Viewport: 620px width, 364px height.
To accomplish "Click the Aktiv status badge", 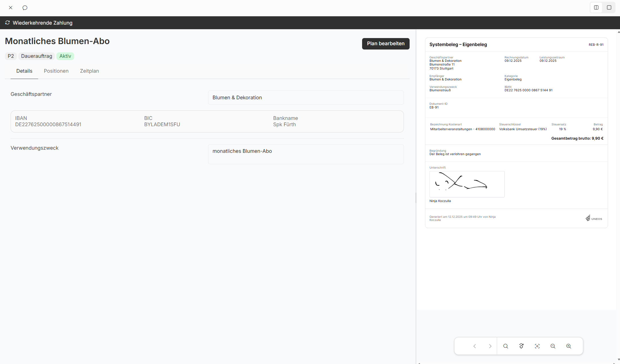I will (x=65, y=56).
